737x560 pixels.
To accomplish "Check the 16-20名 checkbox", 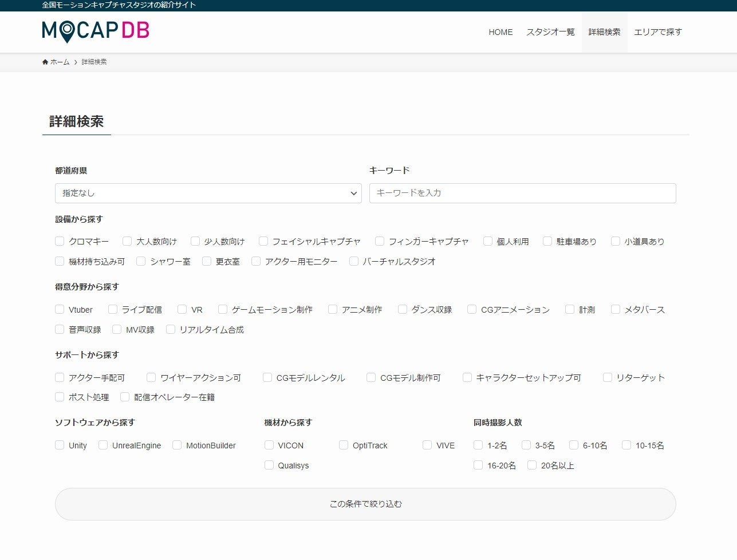I will pyautogui.click(x=478, y=465).
